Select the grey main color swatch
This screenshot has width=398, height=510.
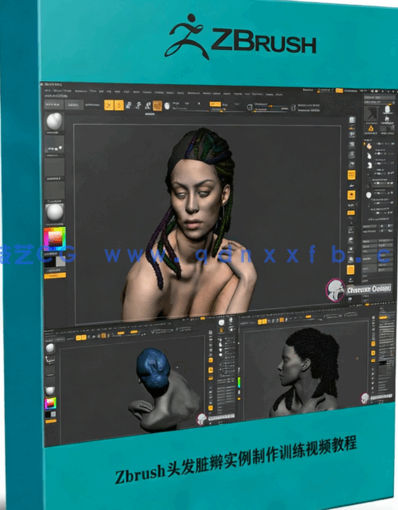click(61, 261)
